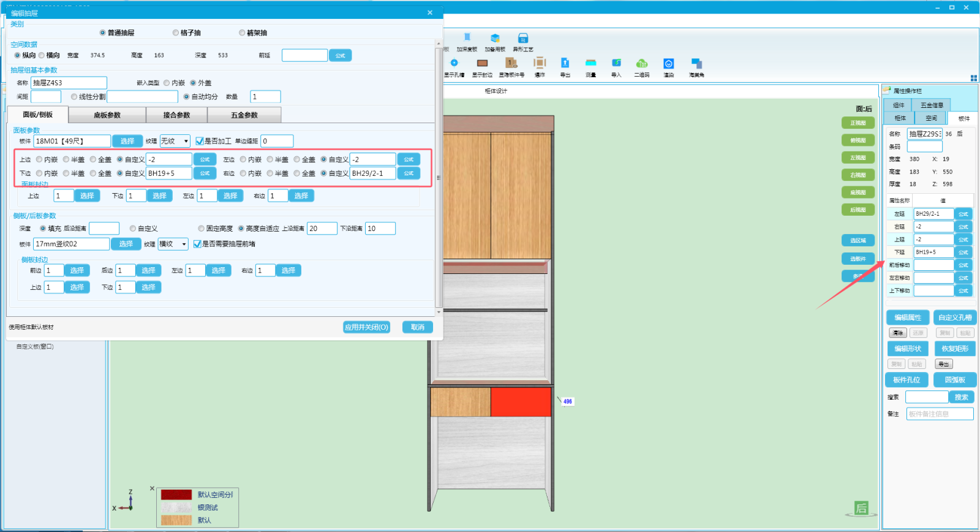Click the 选板件 button
The height and width of the screenshot is (532, 980).
(858, 259)
